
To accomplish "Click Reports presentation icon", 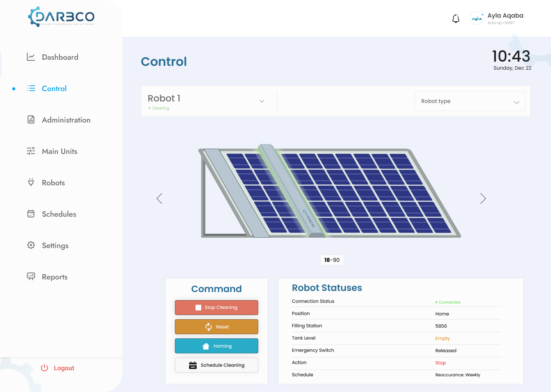I will pos(31,276).
